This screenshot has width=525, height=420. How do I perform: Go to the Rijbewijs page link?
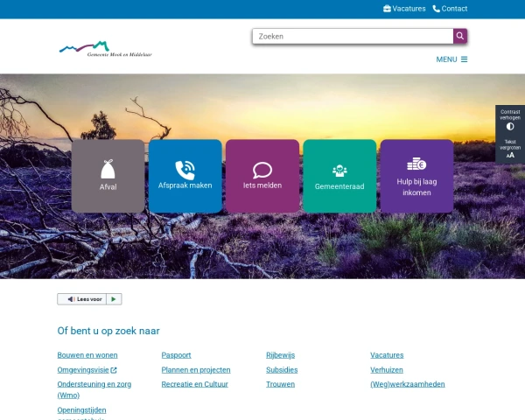click(x=281, y=355)
